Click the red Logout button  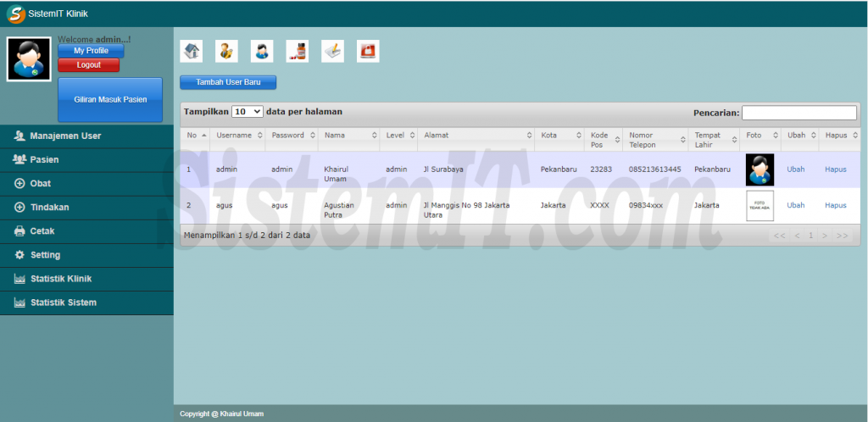[88, 65]
